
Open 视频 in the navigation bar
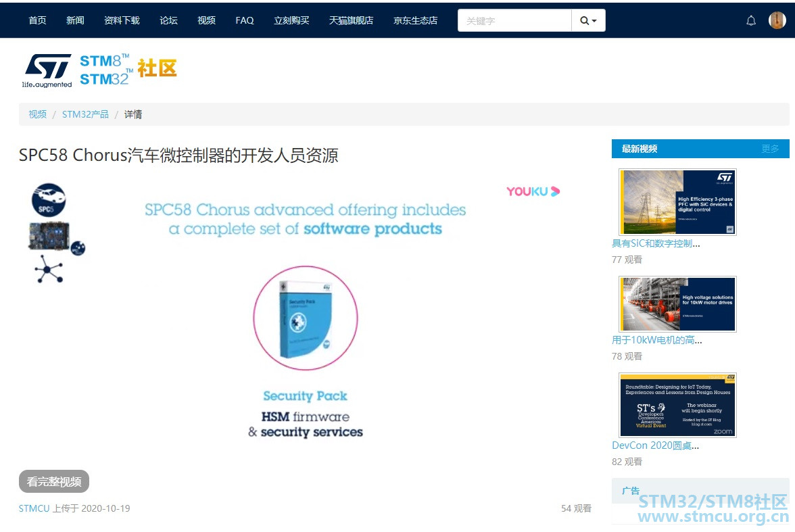[x=206, y=20]
